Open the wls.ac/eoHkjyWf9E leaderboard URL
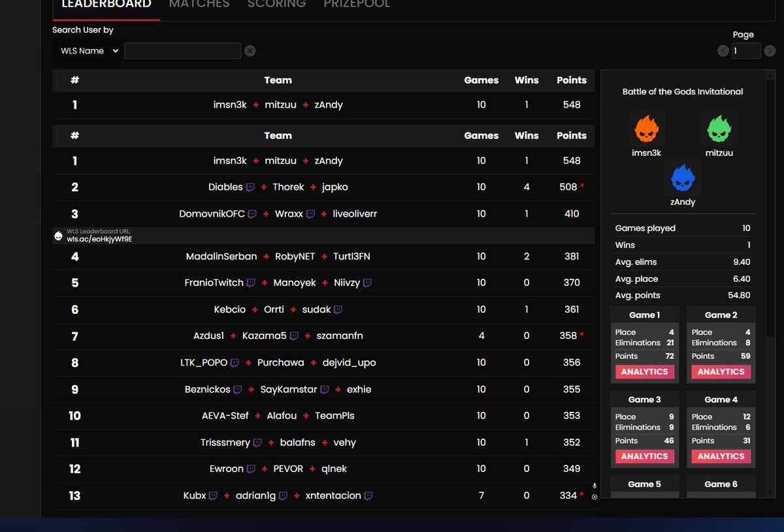This screenshot has width=784, height=532. [x=99, y=239]
